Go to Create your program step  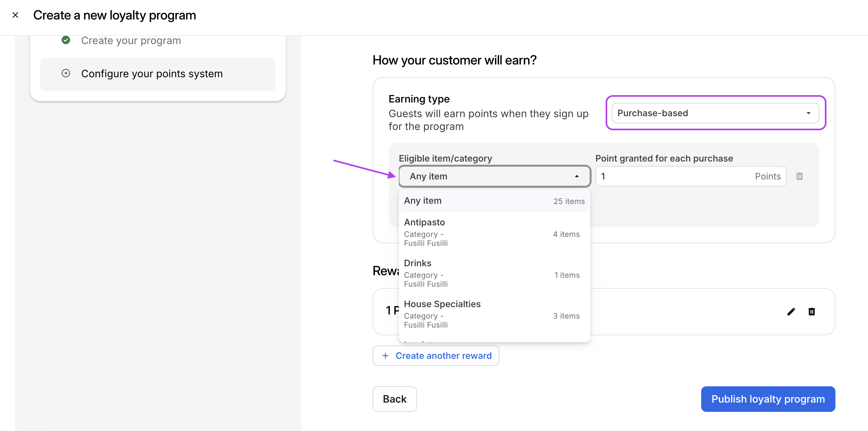pyautogui.click(x=131, y=41)
